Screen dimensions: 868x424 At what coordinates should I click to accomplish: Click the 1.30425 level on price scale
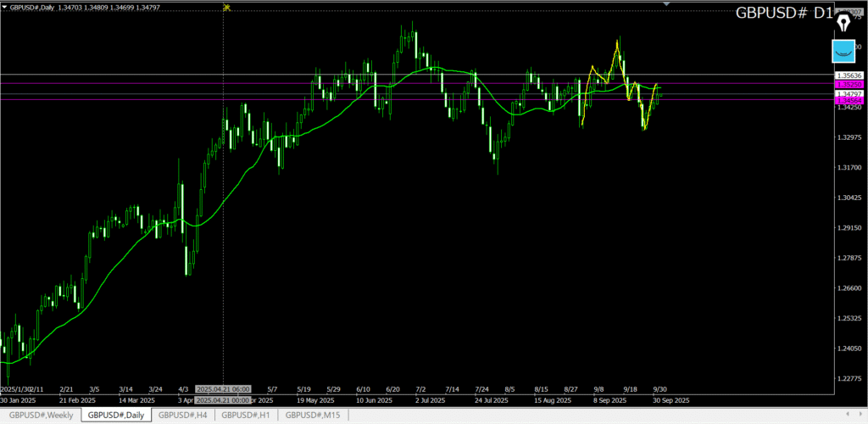click(x=848, y=198)
